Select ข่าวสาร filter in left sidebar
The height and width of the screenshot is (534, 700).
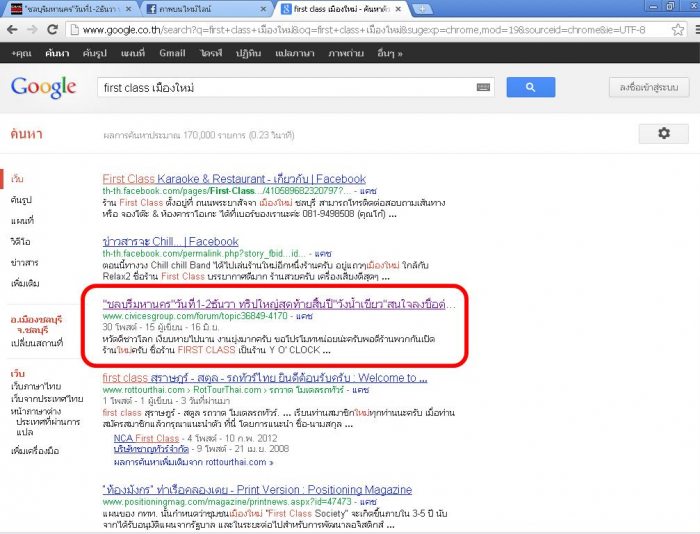point(25,262)
